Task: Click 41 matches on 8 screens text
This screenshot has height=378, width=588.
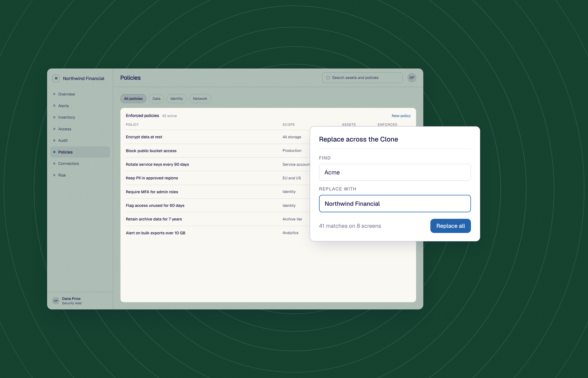Action: pos(350,226)
